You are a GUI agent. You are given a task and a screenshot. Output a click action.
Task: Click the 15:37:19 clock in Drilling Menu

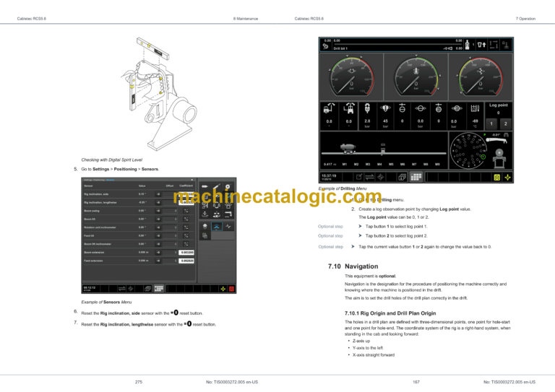click(x=329, y=175)
